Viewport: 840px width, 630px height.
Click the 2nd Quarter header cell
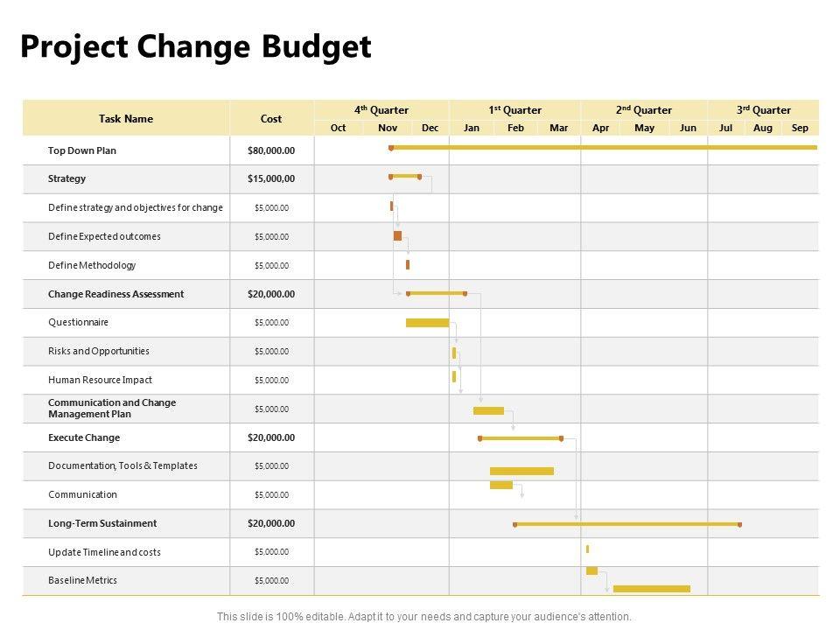(x=644, y=110)
